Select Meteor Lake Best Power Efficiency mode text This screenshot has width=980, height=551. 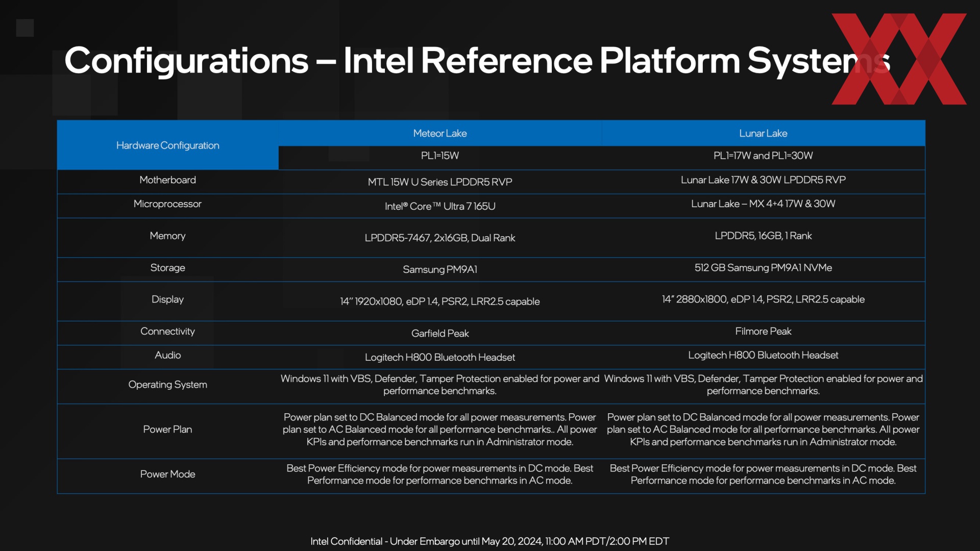(x=440, y=474)
